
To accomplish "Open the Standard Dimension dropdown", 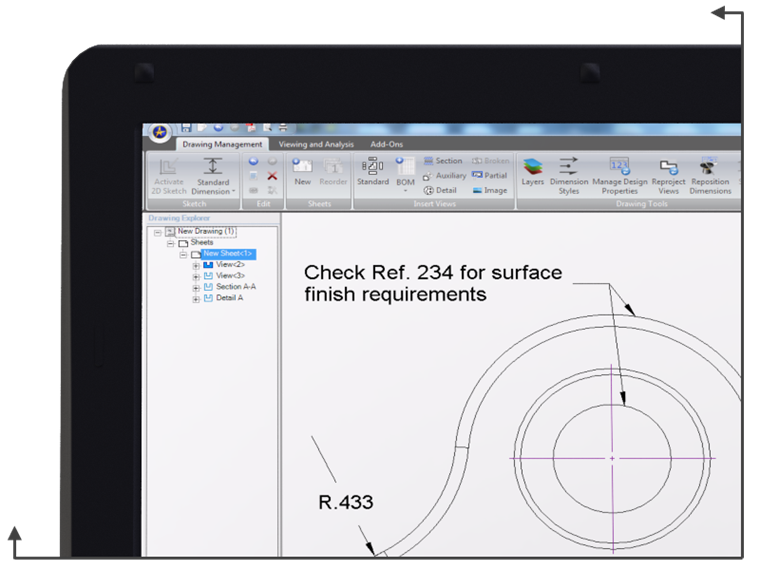I will [x=213, y=176].
